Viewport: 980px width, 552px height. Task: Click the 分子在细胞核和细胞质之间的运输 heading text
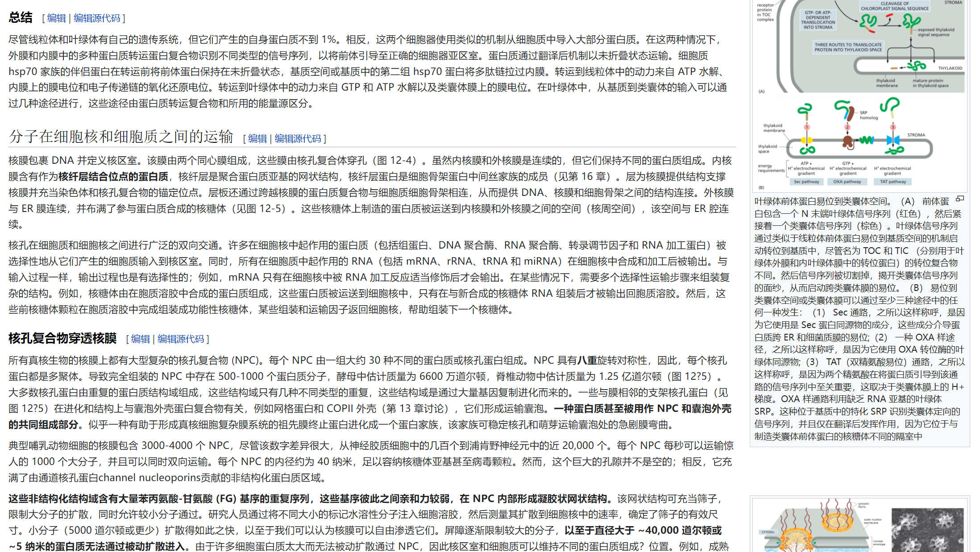[x=121, y=137]
